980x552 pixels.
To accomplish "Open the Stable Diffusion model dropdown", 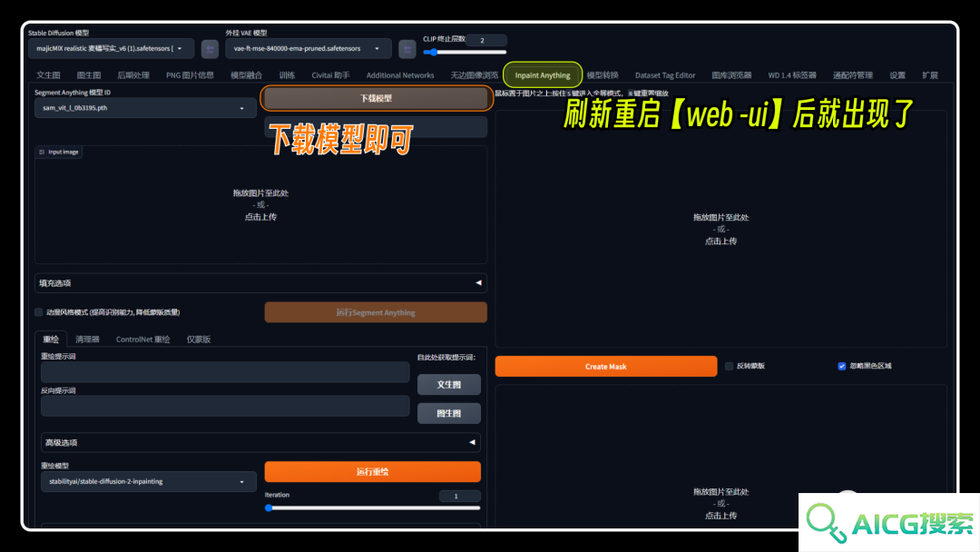I will click(111, 49).
